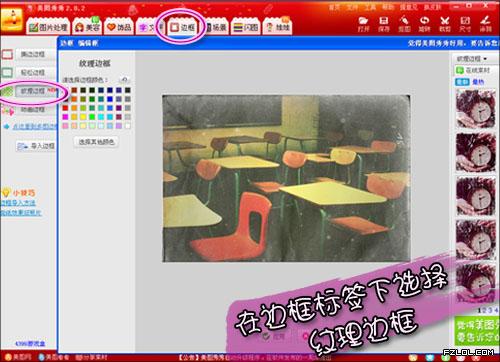500x362 pixels.
Task: Click the 选择其他颜色 button
Action: pyautogui.click(x=96, y=142)
